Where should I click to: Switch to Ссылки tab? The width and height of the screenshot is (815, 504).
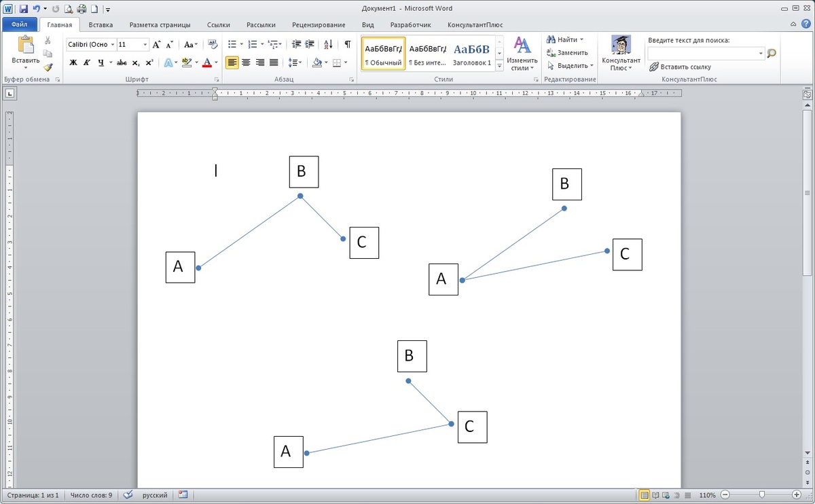point(218,24)
